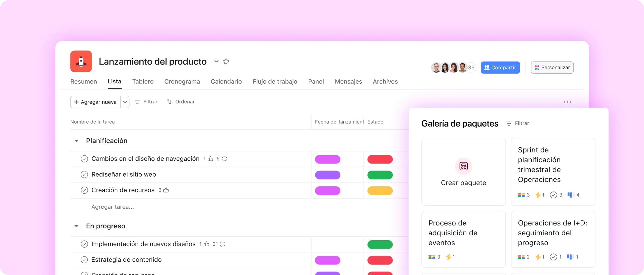644x275 pixels.
Task: Open the Operaciones de I+D: seguimiento del progreso package
Action: 553,239
